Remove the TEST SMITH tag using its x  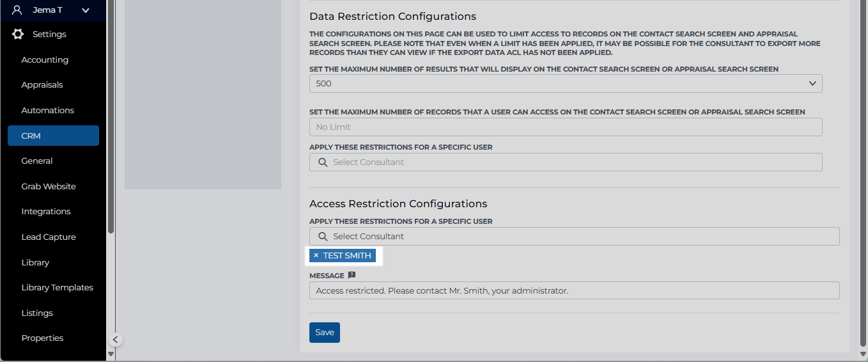click(316, 255)
